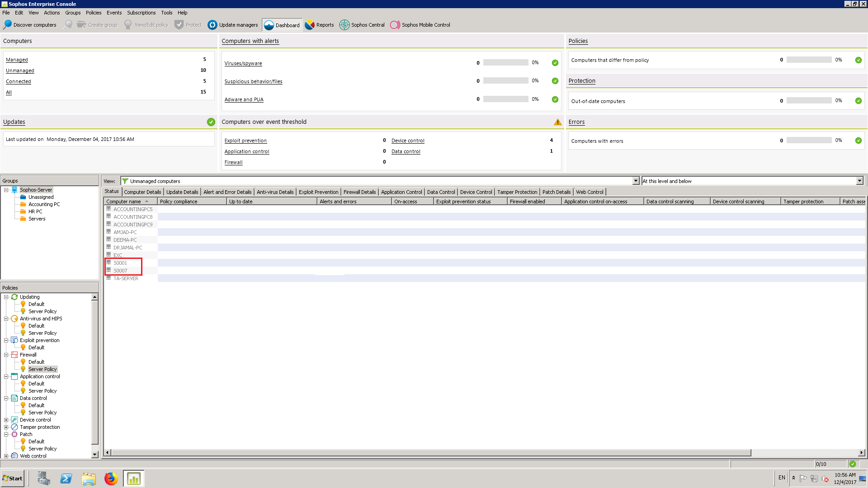Expand the Tamper protection policy node
The width and height of the screenshot is (868, 488).
coord(6,427)
